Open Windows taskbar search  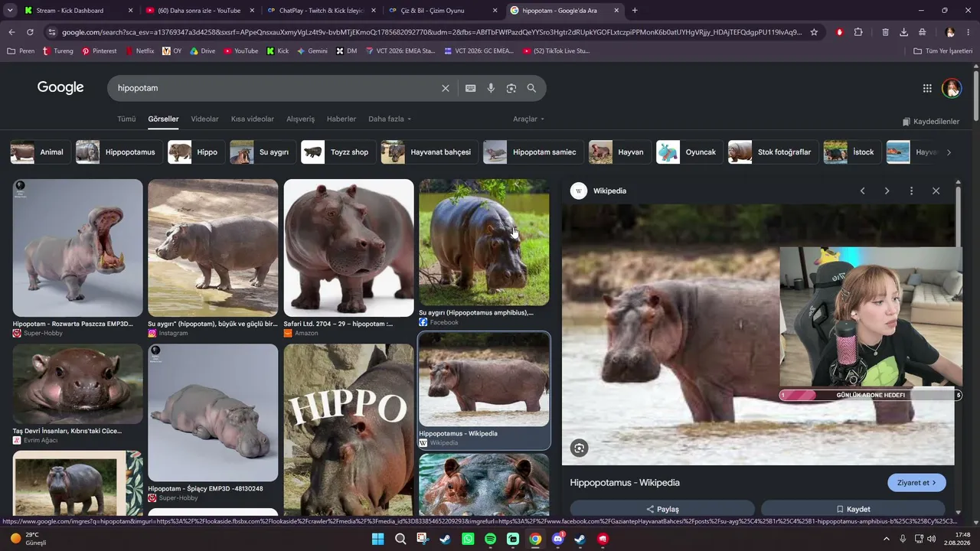pyautogui.click(x=400, y=539)
